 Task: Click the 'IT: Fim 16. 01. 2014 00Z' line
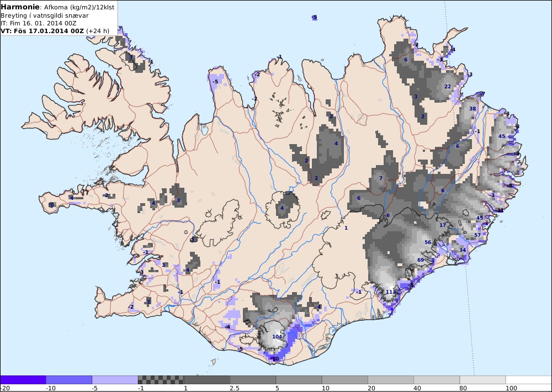pyautogui.click(x=39, y=23)
